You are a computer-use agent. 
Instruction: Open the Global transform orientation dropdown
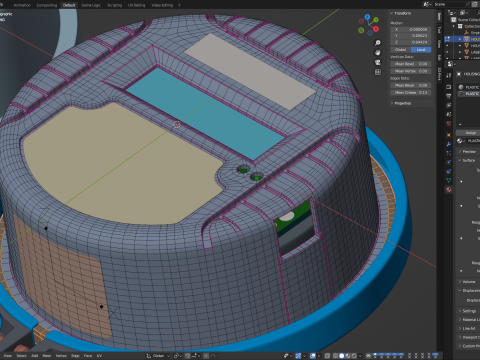pyautogui.click(x=158, y=356)
